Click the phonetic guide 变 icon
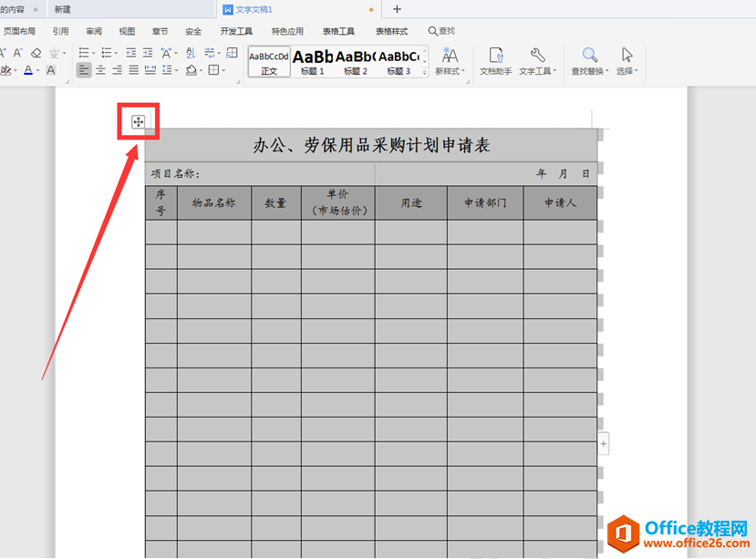The width and height of the screenshot is (756, 559). pyautogui.click(x=55, y=53)
